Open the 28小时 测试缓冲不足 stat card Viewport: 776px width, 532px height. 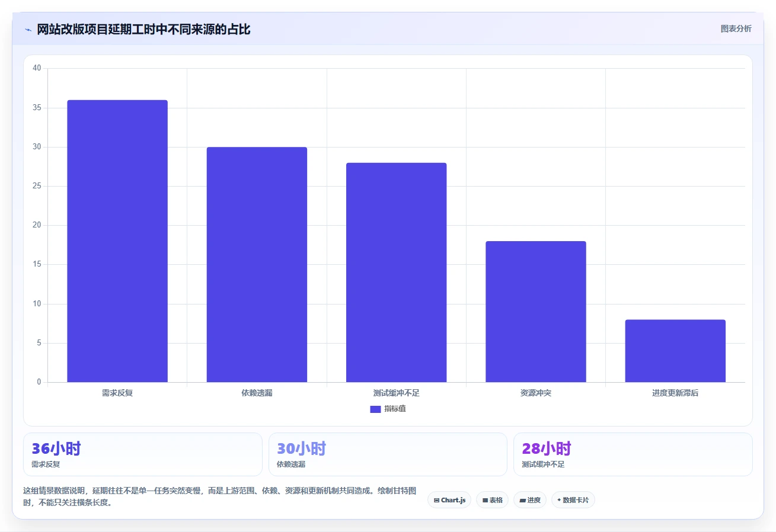tap(633, 454)
